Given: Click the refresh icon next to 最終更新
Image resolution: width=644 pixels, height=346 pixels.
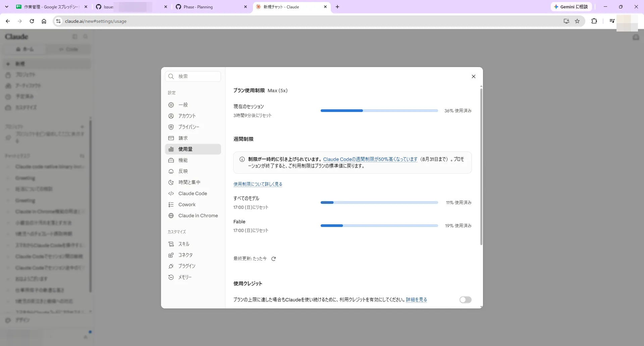Looking at the screenshot, I should [273, 259].
